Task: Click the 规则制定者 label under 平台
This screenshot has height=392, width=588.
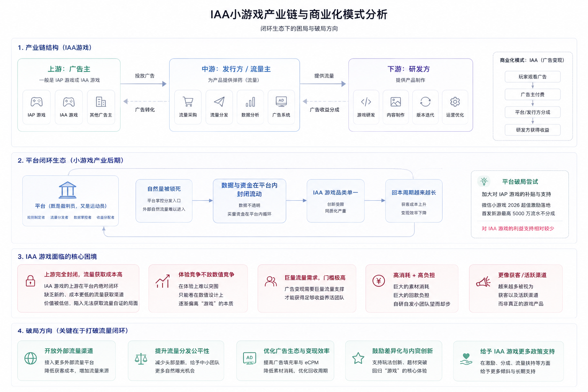Action: (36, 217)
